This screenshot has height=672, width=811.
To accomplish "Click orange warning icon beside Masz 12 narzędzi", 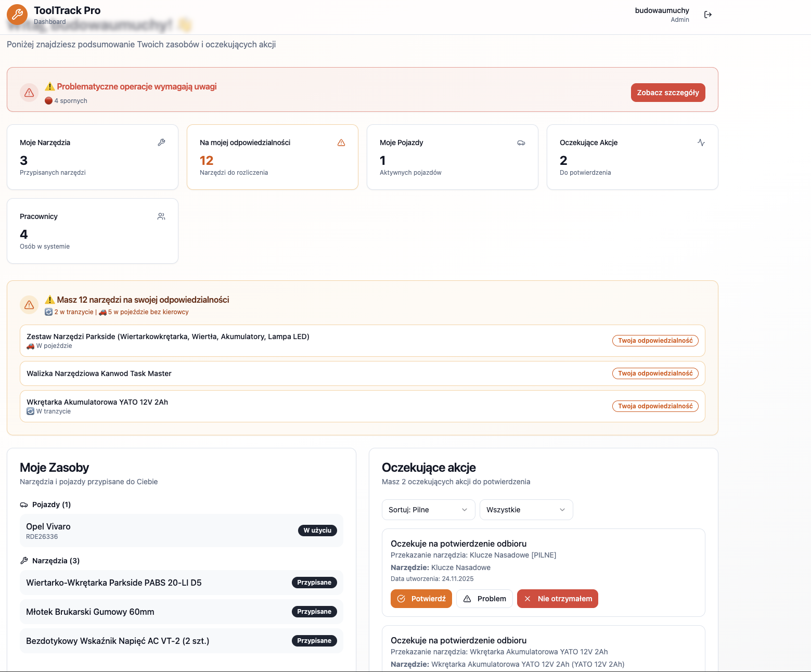I will (29, 305).
